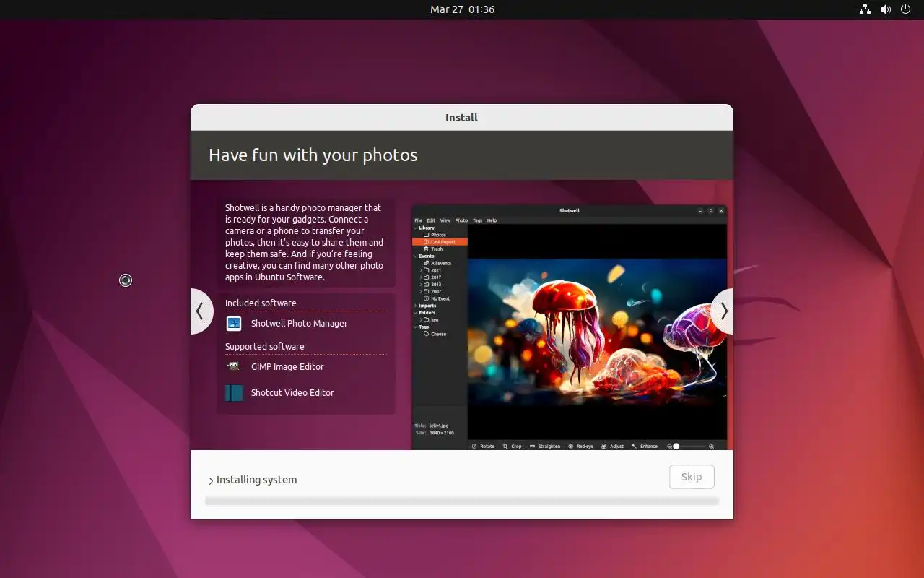Expand the Imports section in Shotwell preview
The image size is (924, 578).
coord(415,306)
